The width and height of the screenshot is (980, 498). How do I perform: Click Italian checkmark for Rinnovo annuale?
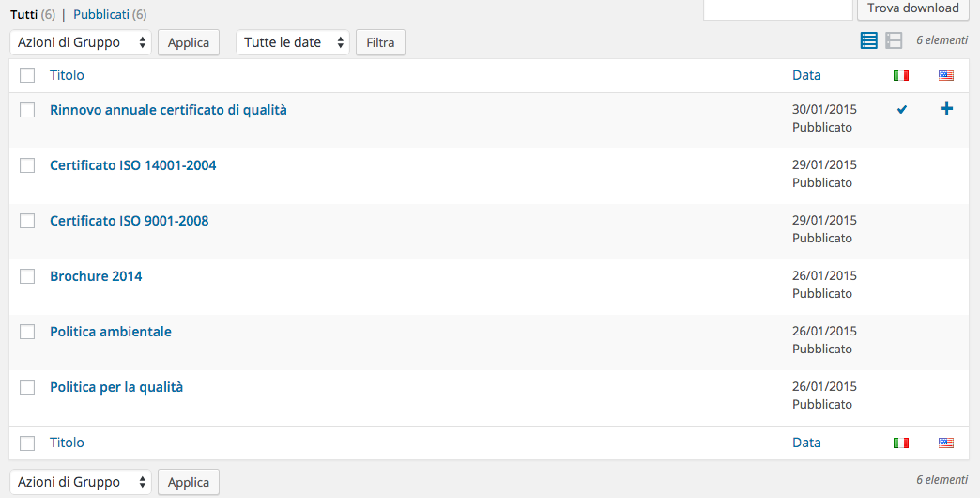point(902,110)
